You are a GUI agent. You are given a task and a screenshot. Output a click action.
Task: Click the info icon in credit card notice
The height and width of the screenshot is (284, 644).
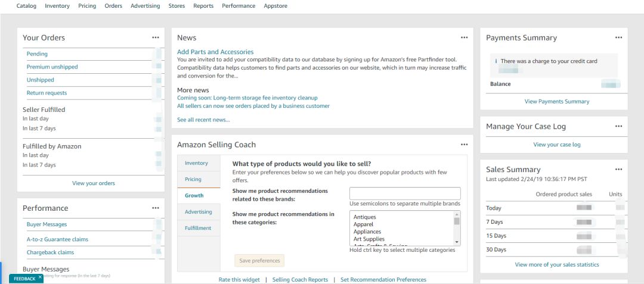point(496,61)
